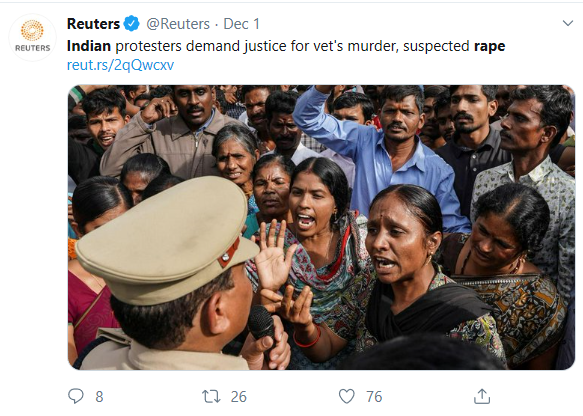
Task: Click the Dec 1 timestamp
Action: tap(241, 24)
